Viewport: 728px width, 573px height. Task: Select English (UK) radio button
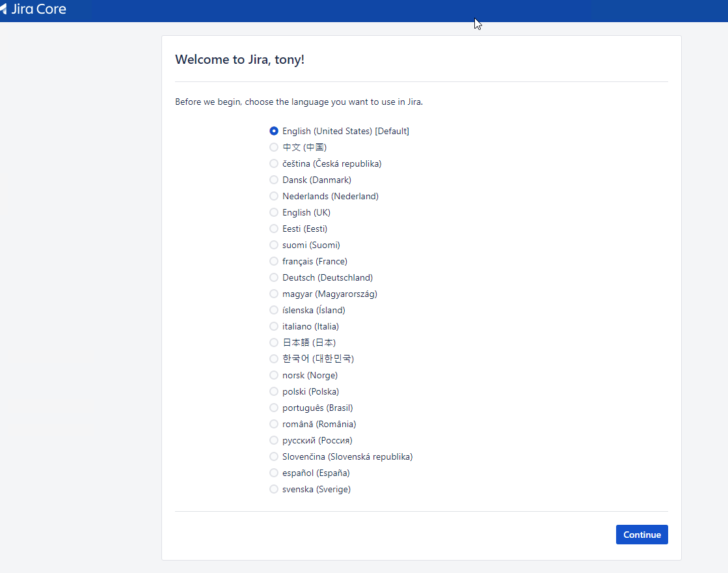(274, 212)
